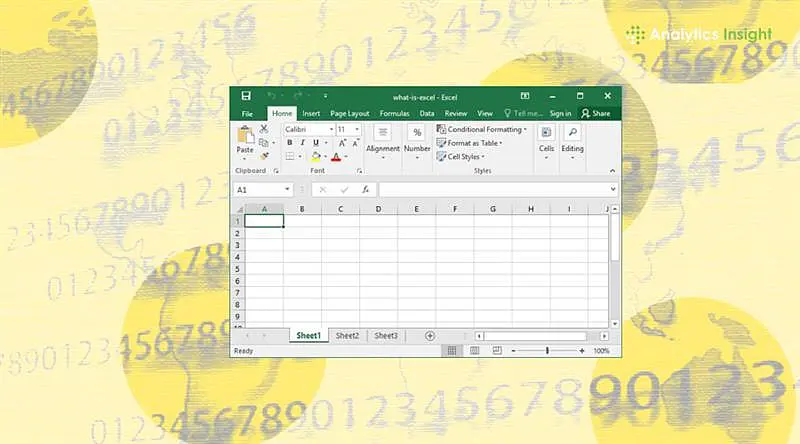Click the Share button

596,114
